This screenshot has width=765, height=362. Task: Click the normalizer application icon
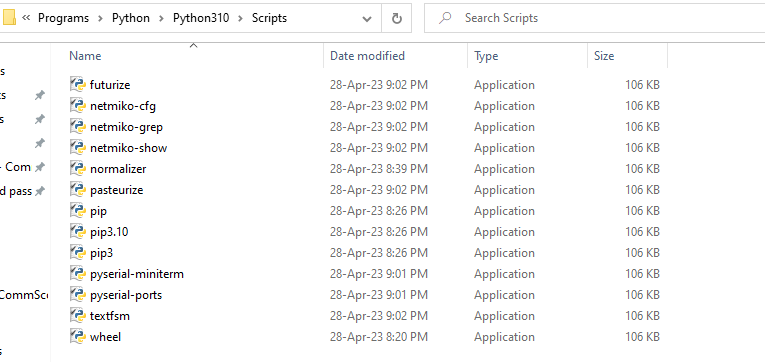pyautogui.click(x=78, y=168)
